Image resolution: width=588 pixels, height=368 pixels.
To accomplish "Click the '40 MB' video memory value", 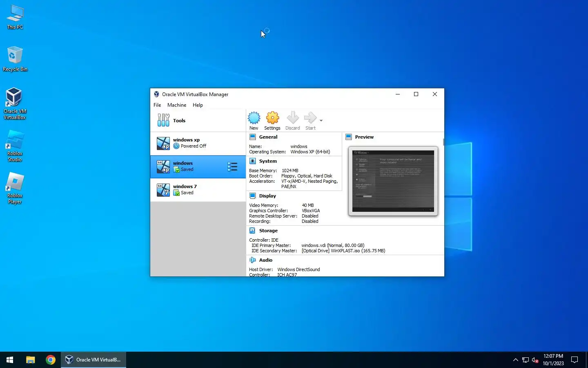I will 308,205.
